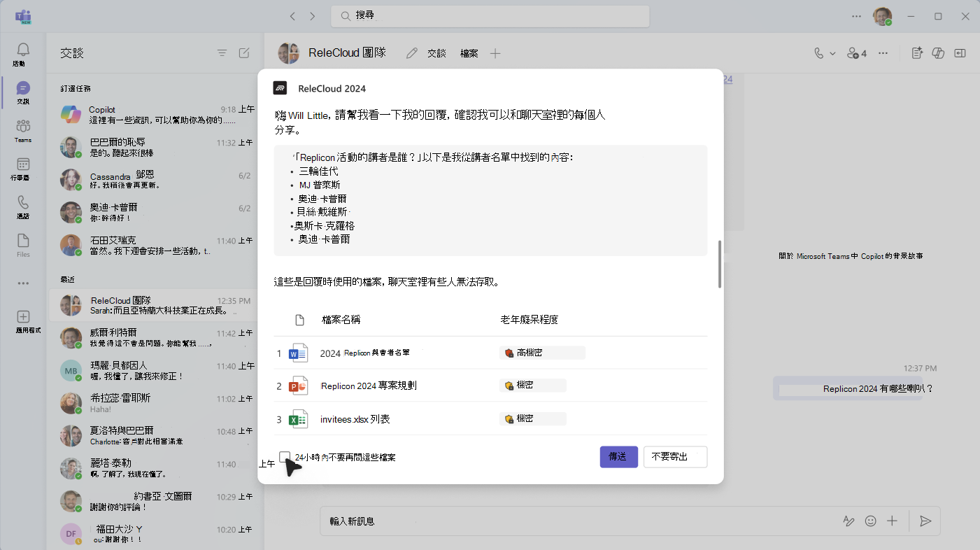Open the profile avatar in title bar
The image size is (980, 550).
(x=882, y=16)
